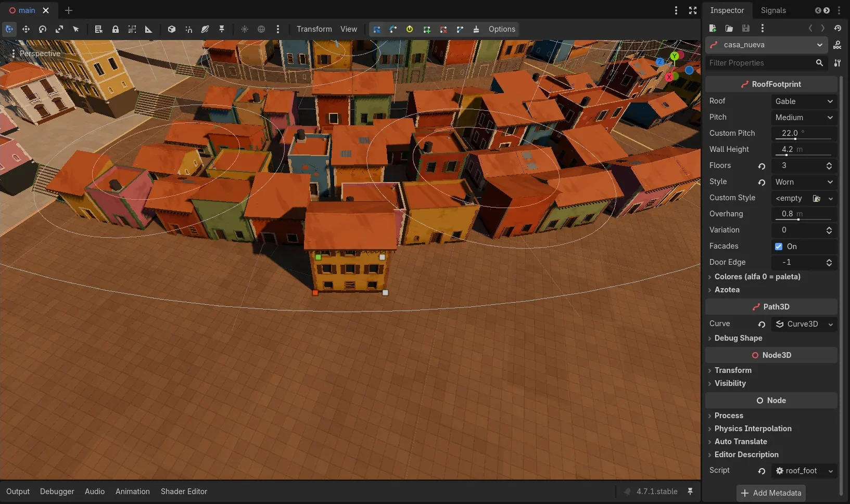Lock the selected node with padlock icon
Image resolution: width=850 pixels, height=504 pixels.
(116, 29)
